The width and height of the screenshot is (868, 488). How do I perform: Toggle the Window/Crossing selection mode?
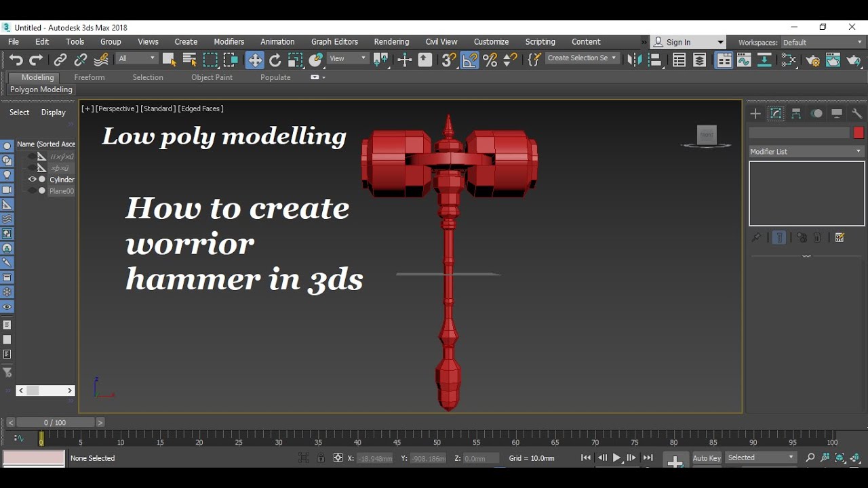pyautogui.click(x=231, y=60)
